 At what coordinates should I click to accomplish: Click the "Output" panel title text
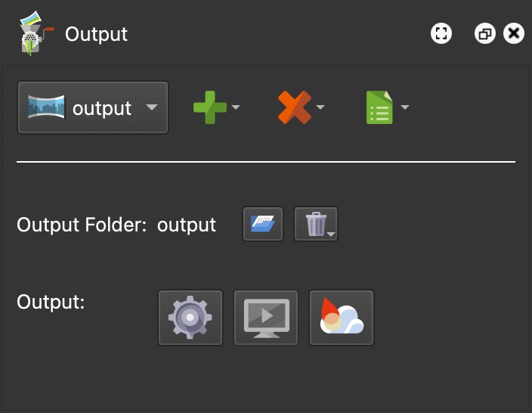point(96,34)
